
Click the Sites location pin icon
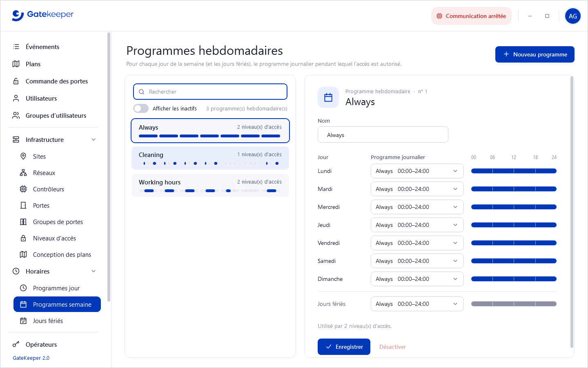[23, 156]
